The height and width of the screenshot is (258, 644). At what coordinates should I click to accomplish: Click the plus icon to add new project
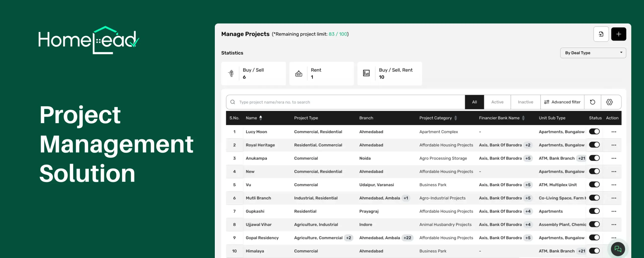tap(619, 34)
